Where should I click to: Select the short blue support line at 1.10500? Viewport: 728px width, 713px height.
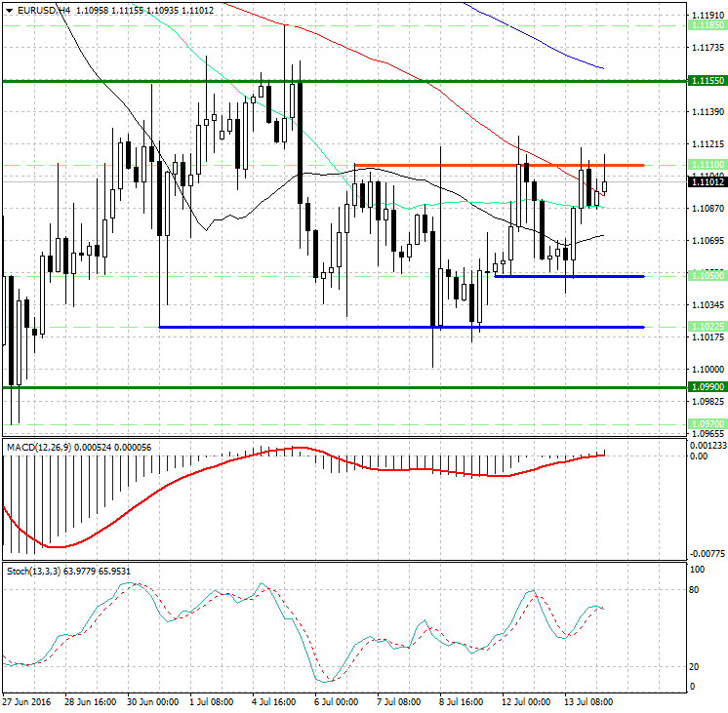570,276
